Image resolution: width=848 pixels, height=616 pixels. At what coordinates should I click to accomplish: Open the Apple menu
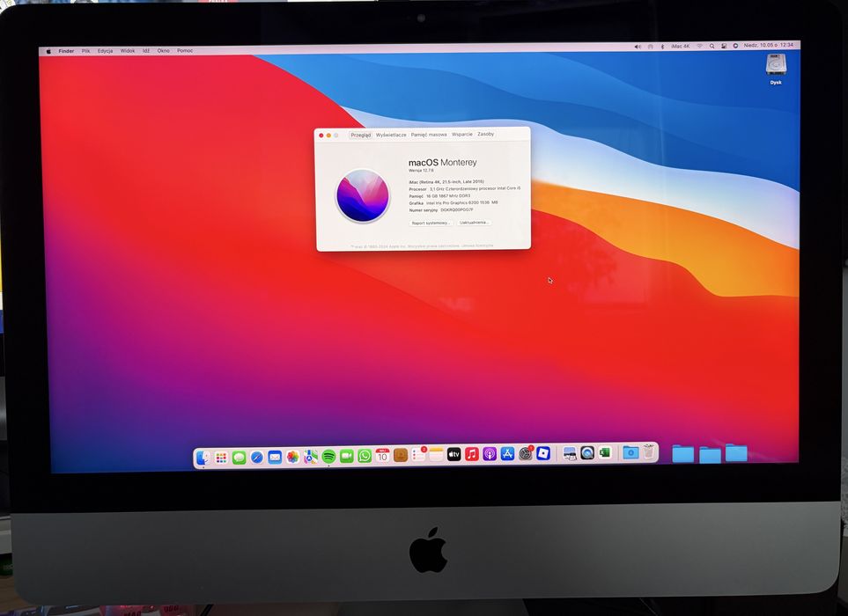coord(48,51)
